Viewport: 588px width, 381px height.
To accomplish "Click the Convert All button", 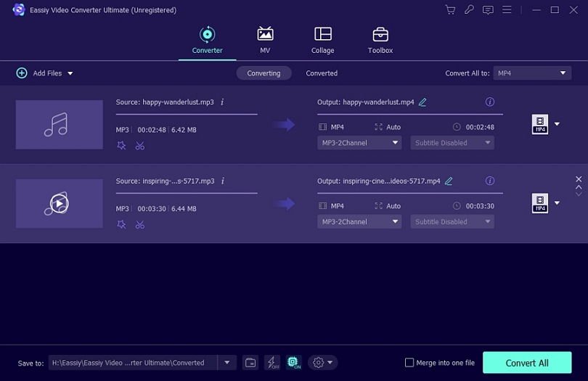I will coord(527,363).
